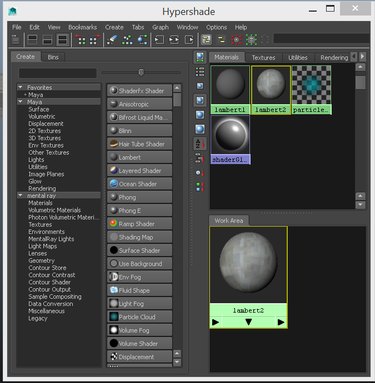Open the Options menu
This screenshot has height=383, width=375.
(216, 27)
